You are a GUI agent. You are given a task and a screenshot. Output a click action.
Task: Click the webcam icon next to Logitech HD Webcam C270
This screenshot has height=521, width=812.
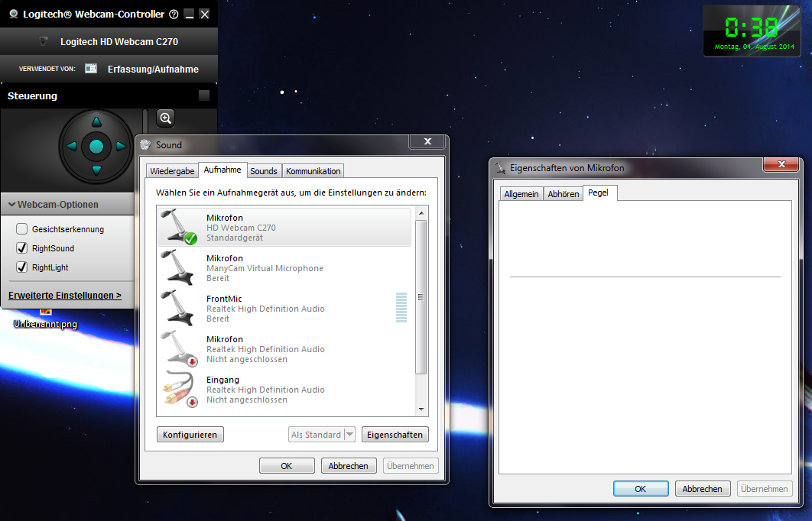44,41
